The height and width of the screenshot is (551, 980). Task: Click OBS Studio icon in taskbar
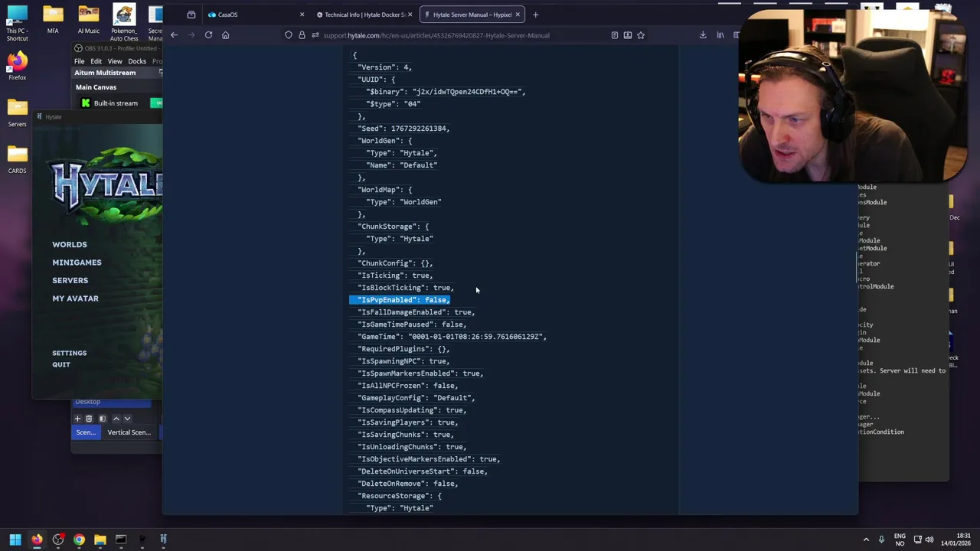click(58, 540)
